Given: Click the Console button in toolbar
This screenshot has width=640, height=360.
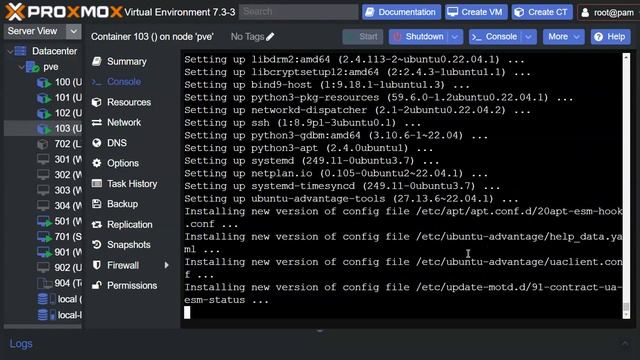Looking at the screenshot, I should coord(495,37).
